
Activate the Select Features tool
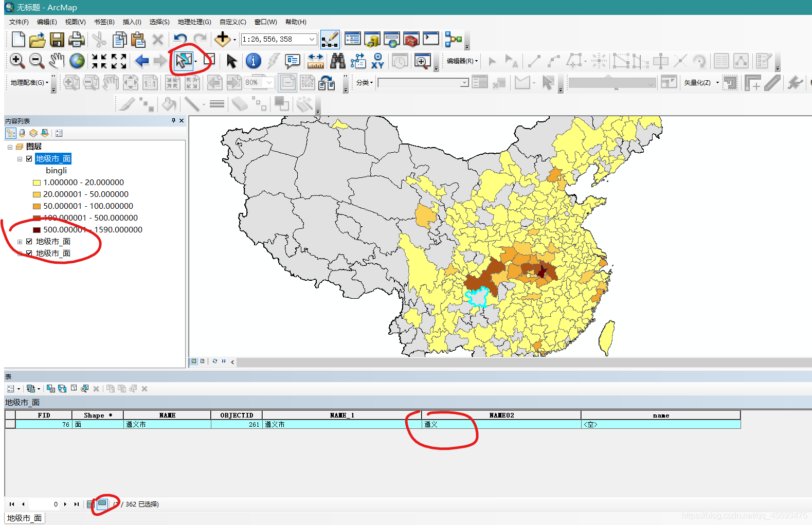184,61
